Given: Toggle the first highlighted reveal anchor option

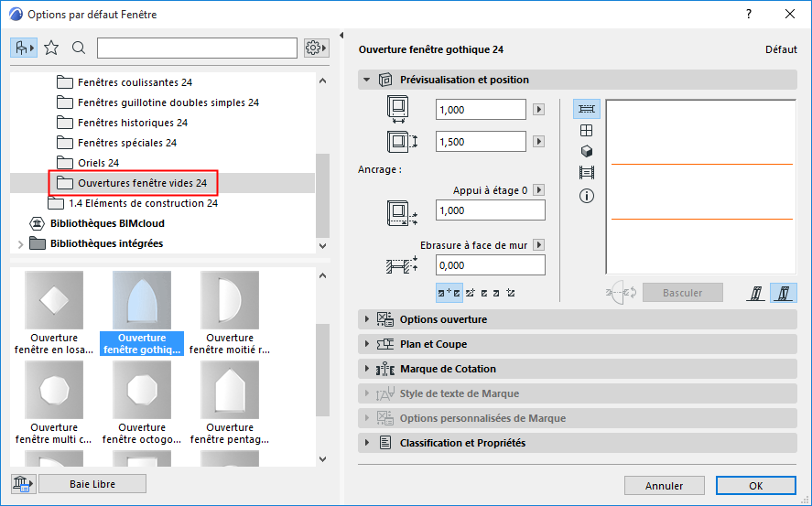Looking at the screenshot, I should coord(449,293).
